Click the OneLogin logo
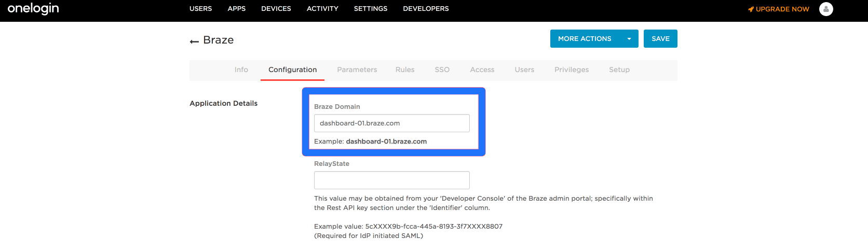Viewport: 868px width, 252px height. [x=33, y=9]
